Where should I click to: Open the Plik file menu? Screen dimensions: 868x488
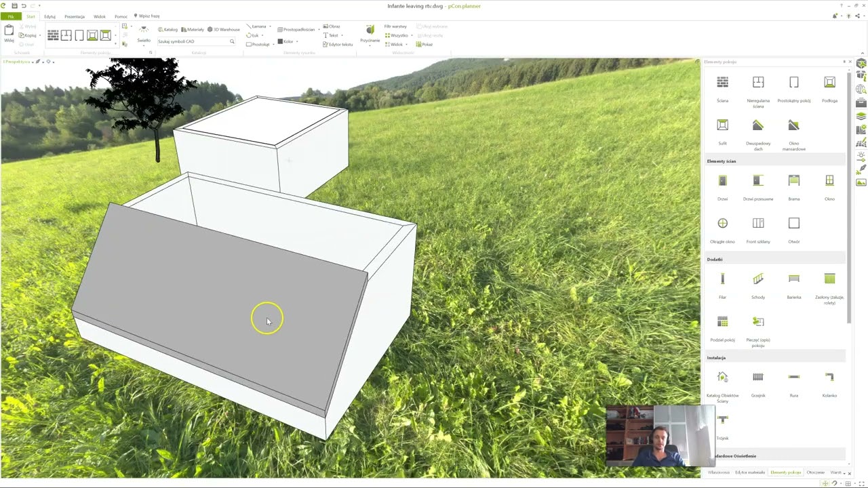click(11, 16)
